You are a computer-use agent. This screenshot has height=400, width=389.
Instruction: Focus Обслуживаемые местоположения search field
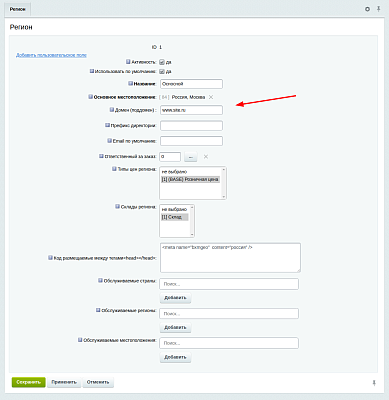tap(229, 343)
